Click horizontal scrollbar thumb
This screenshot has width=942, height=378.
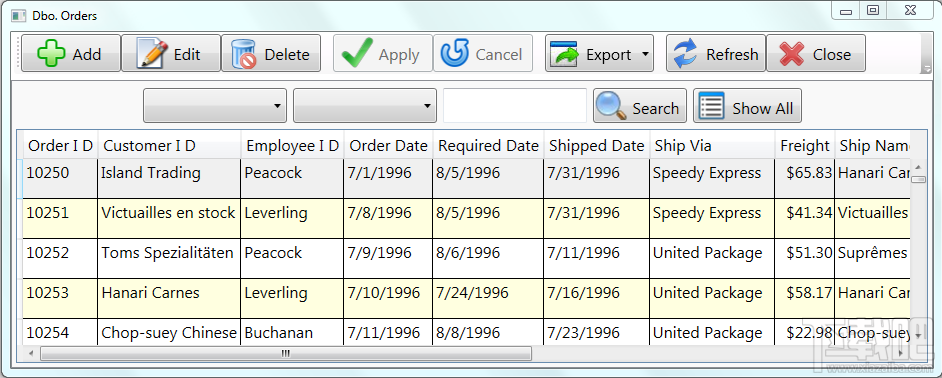tap(285, 353)
